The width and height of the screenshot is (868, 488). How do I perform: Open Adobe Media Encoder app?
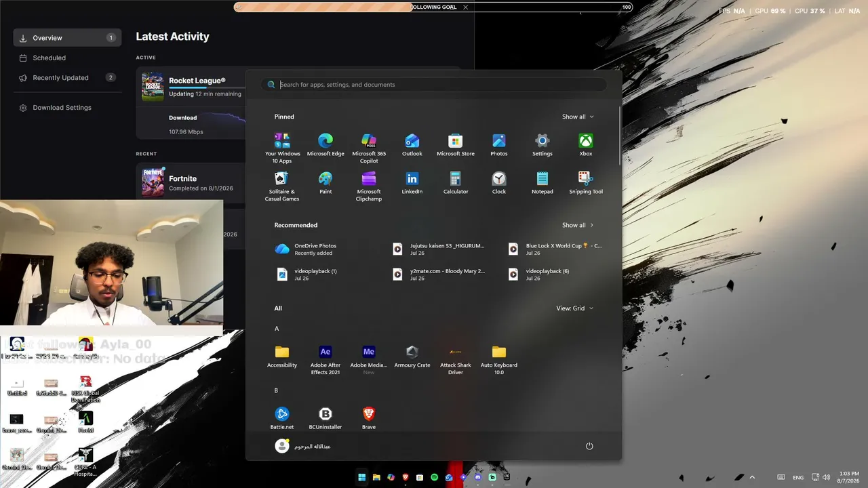tap(369, 359)
